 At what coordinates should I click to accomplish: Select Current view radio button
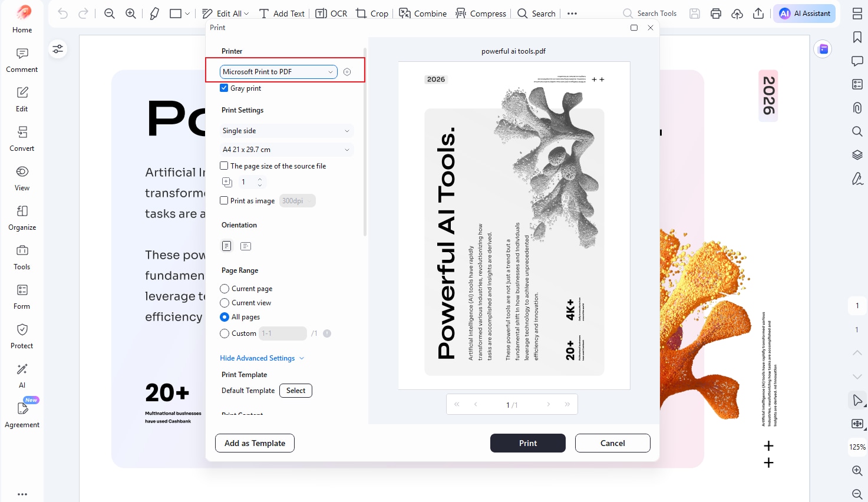click(x=225, y=303)
